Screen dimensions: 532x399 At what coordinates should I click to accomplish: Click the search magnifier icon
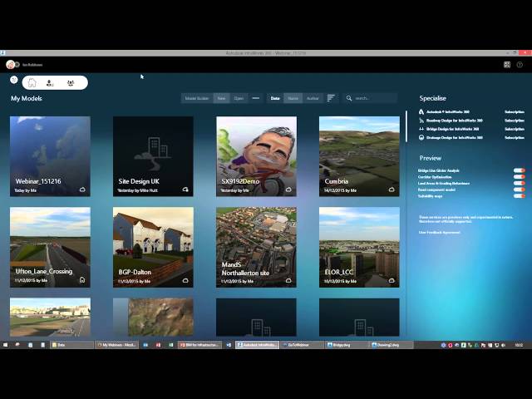pos(349,98)
